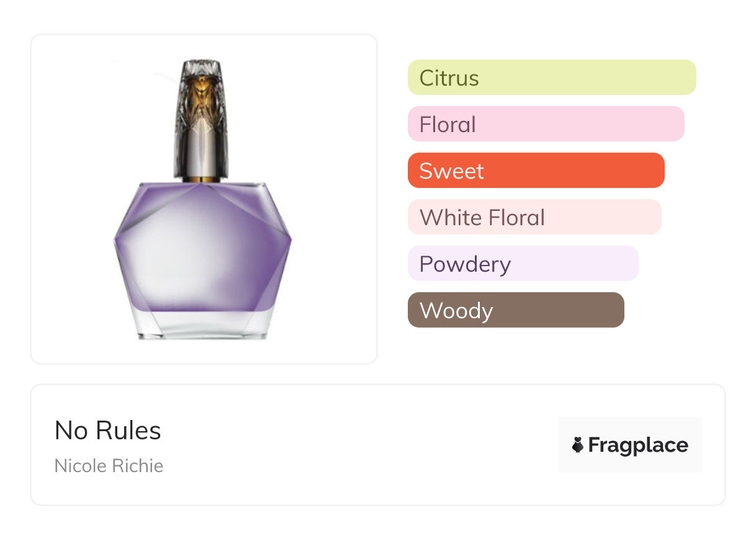Open the No Rules fragrance title
The height and width of the screenshot is (536, 756).
coord(107,431)
